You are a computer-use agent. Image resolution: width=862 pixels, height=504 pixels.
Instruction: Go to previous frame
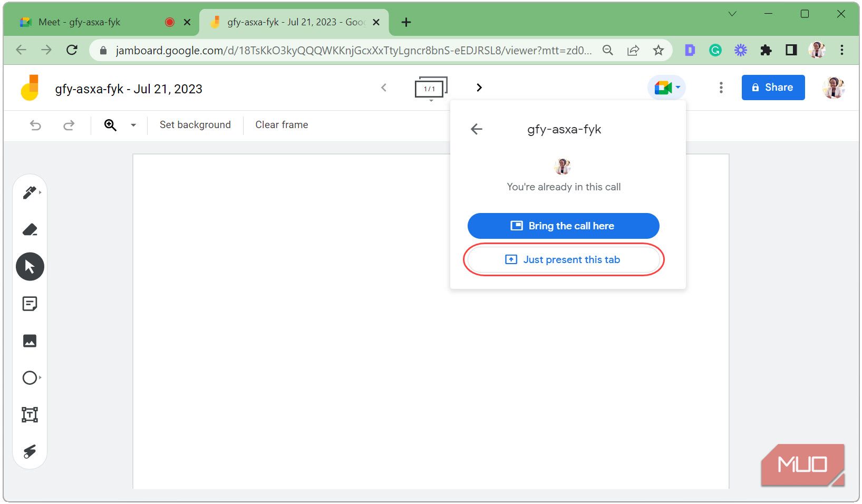click(384, 88)
